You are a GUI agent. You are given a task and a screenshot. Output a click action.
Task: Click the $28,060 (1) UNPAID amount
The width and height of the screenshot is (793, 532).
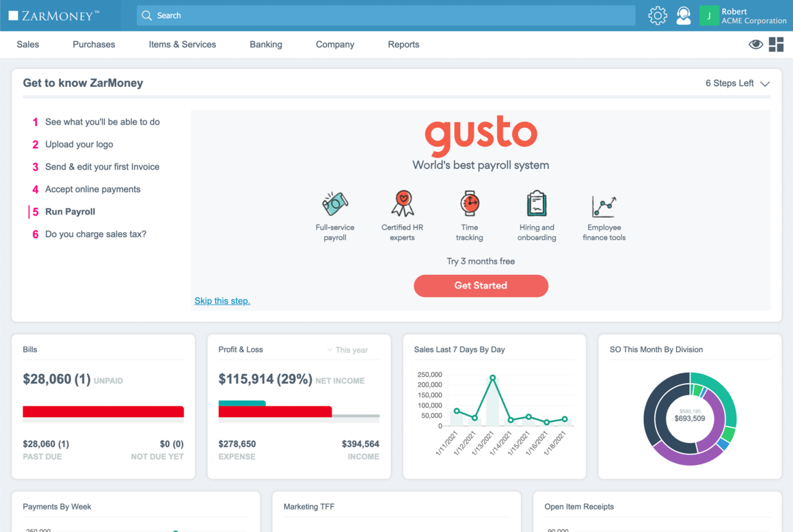73,380
